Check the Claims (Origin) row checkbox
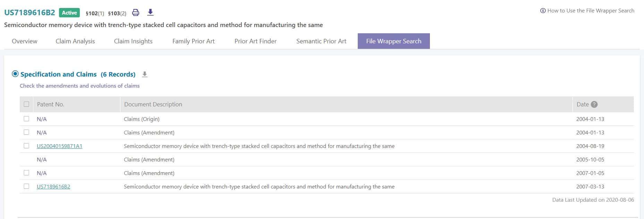 (26, 119)
